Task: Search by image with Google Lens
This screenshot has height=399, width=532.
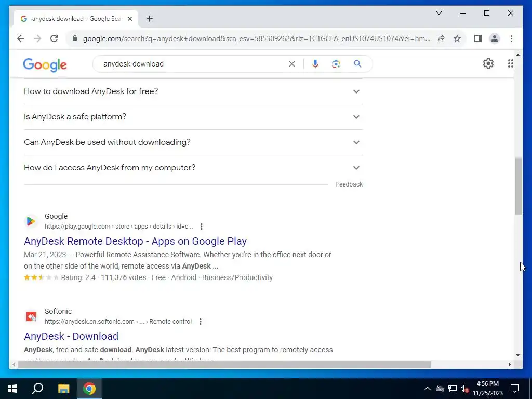Action: click(x=336, y=64)
